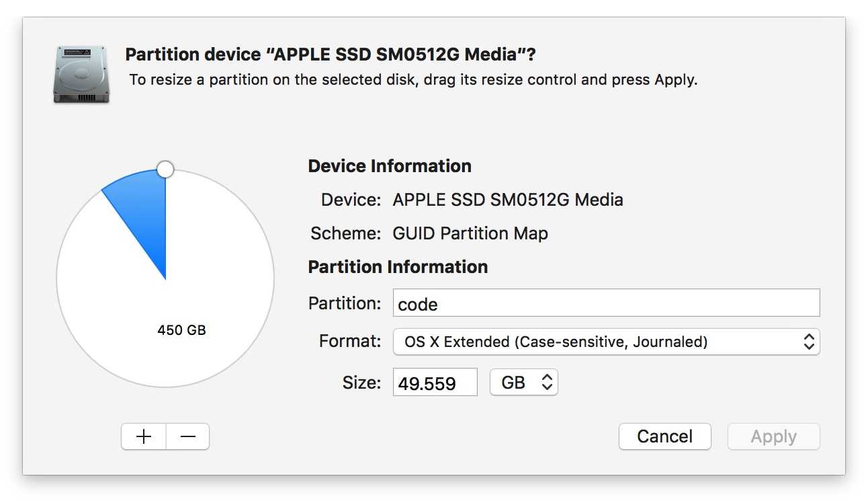The image size is (868, 503).
Task: Click the GUID Partition Map scheme text
Action: [470, 233]
